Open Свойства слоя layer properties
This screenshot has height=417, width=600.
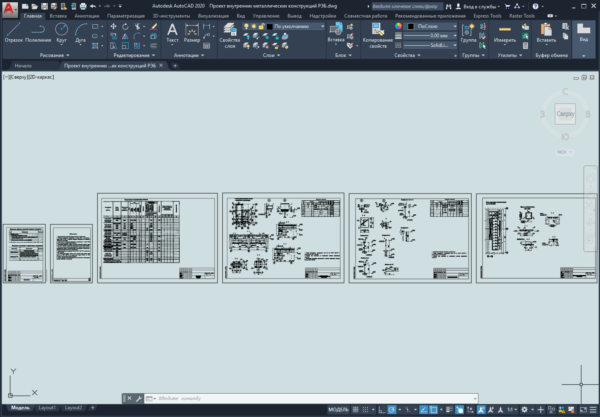(230, 35)
